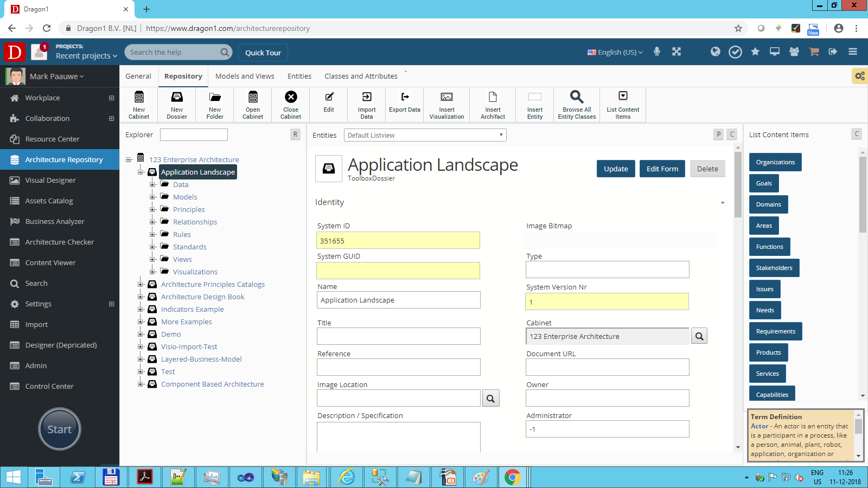868x488 pixels.
Task: Click the Edit pencil icon
Action: coord(329,97)
